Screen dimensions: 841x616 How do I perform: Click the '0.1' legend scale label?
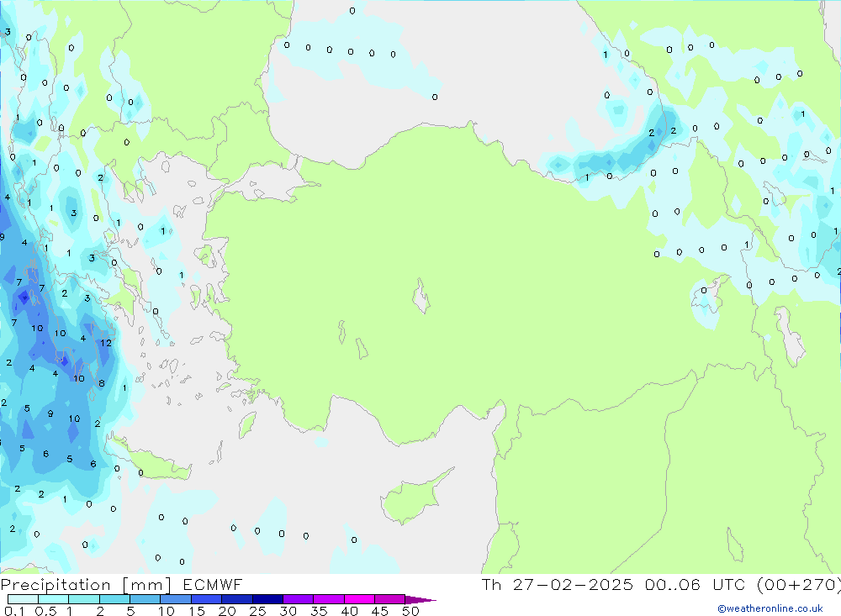(14, 611)
